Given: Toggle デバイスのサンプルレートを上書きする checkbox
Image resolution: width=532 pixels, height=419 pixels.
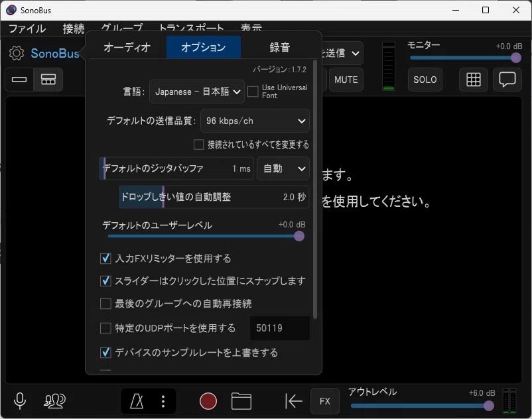Looking at the screenshot, I should tap(105, 353).
